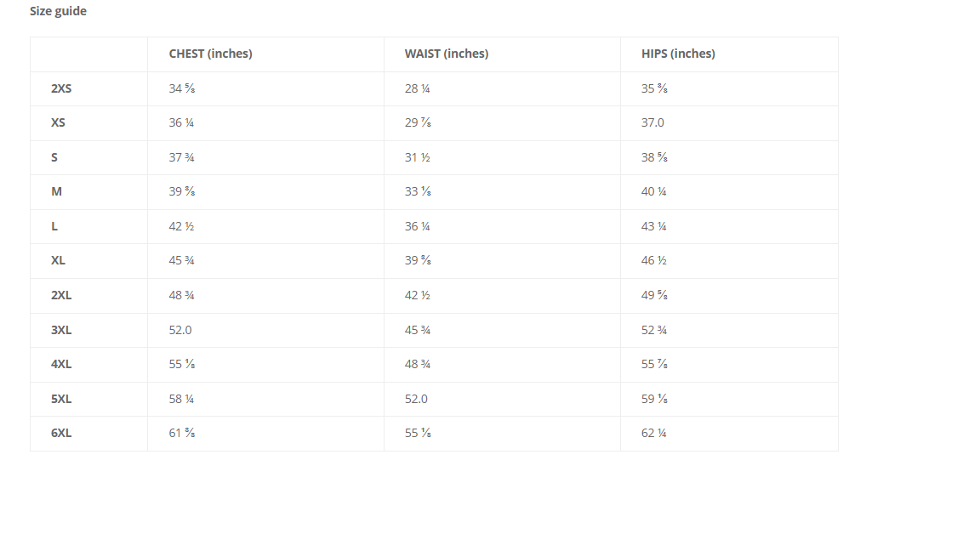Click the 5XL waist value 52.0
Viewport: 980px width, 551px height.
tap(416, 399)
